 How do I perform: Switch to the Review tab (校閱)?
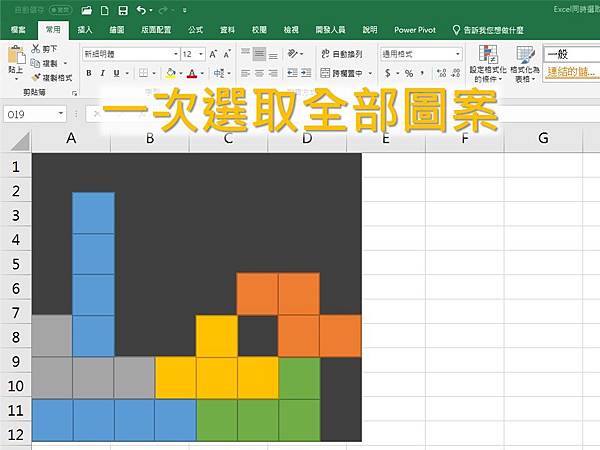point(259,30)
